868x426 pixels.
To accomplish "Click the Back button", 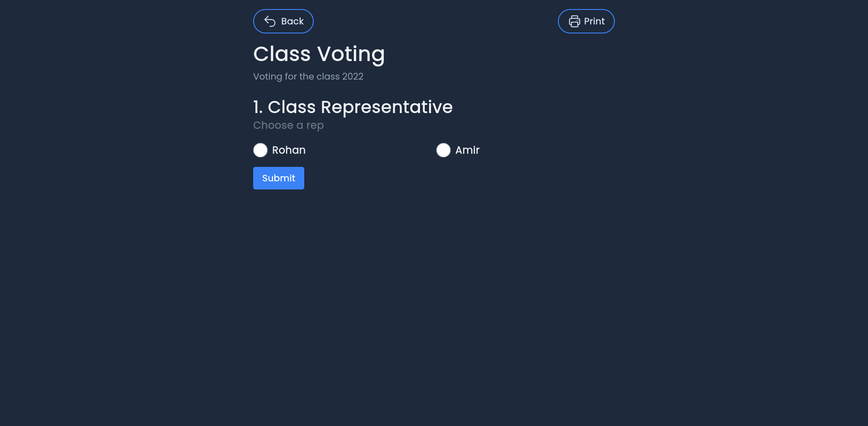I will (283, 21).
